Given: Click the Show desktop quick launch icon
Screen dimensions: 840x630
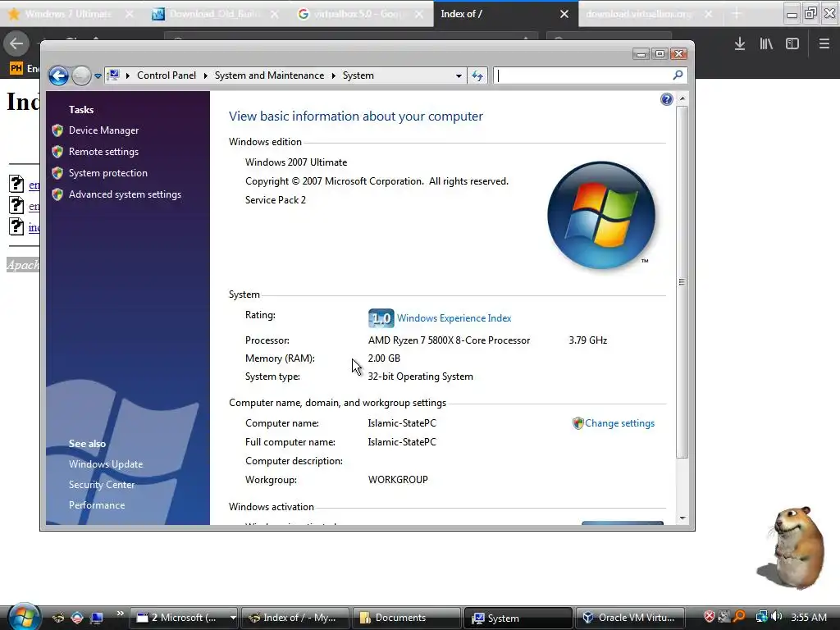Looking at the screenshot, I should pos(97,618).
